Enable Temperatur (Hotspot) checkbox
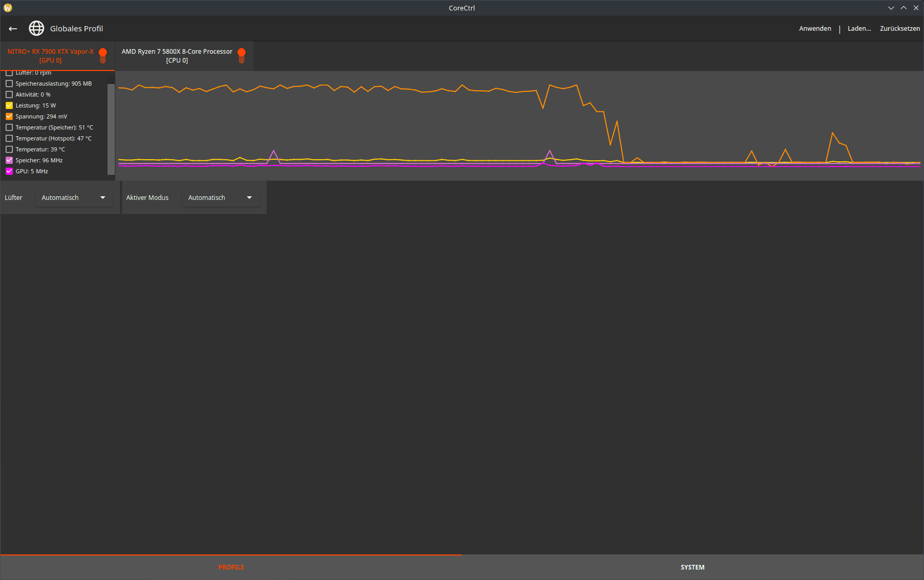The height and width of the screenshot is (580, 924). point(9,138)
